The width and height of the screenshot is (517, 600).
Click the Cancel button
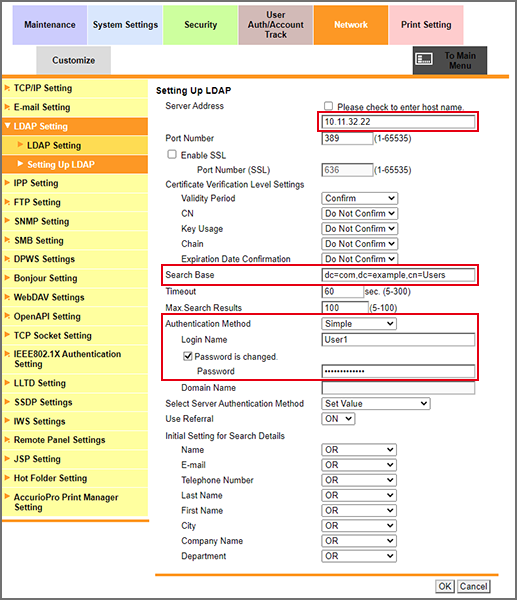coord(473,587)
